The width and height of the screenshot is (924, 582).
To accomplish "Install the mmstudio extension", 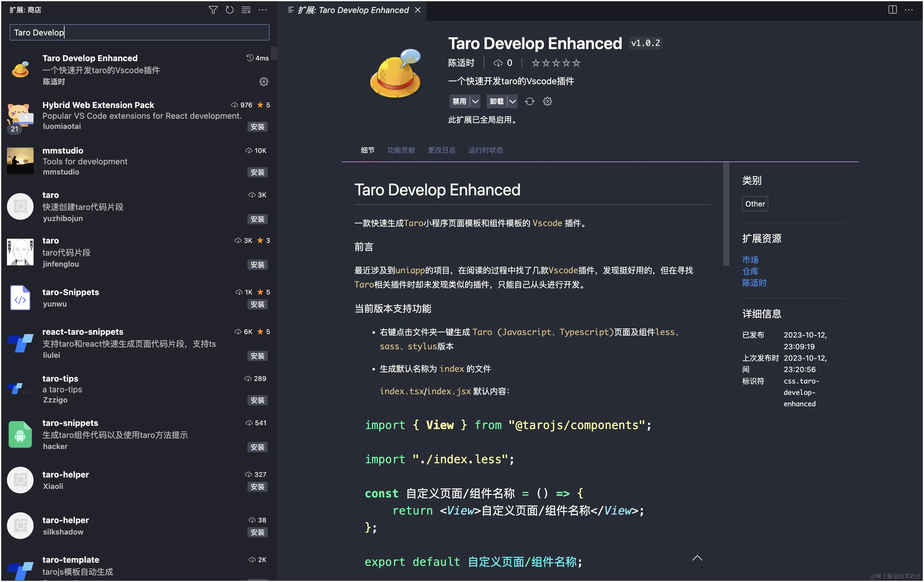I will point(257,172).
